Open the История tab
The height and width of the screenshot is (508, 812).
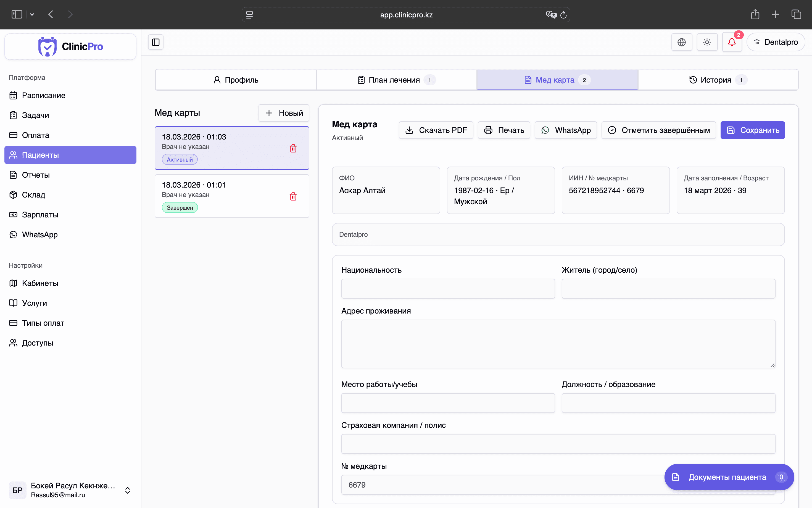point(718,80)
